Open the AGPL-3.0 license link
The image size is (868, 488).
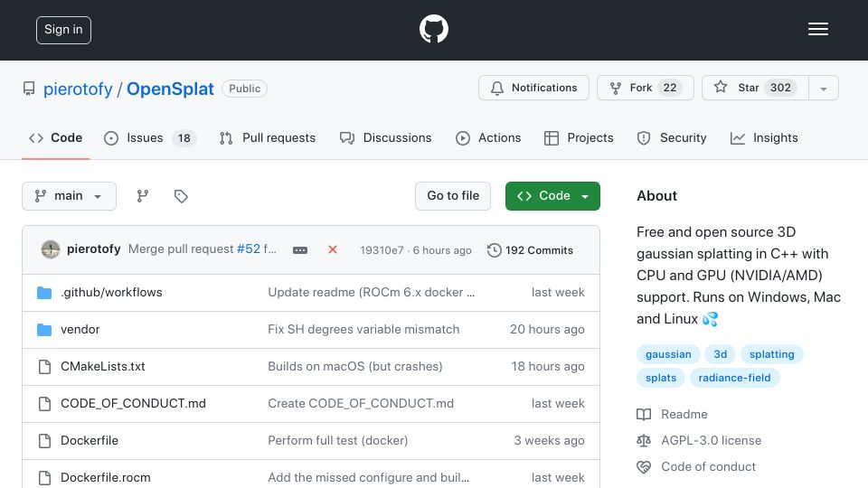712,440
